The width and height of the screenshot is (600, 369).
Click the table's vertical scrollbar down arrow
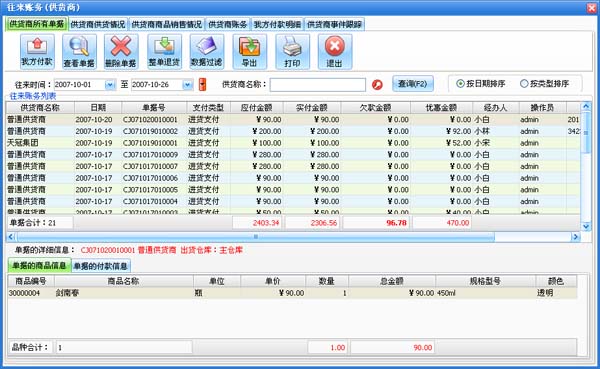click(585, 227)
